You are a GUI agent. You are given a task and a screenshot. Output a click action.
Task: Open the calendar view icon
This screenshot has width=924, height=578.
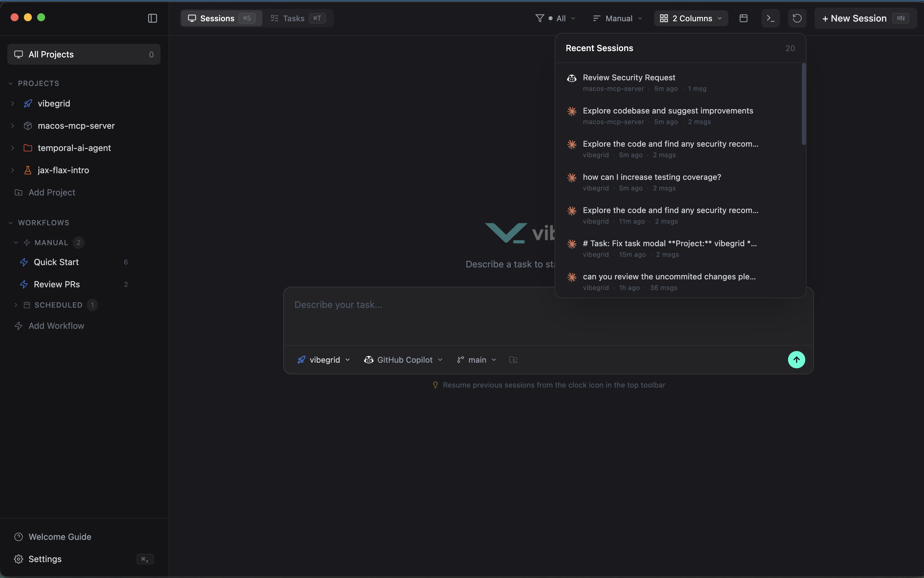(743, 18)
